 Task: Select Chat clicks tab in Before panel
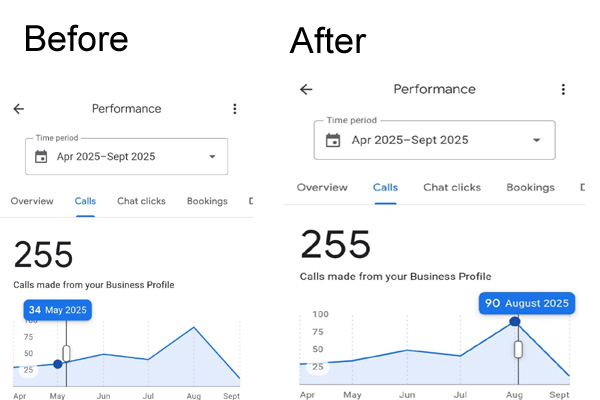tap(141, 201)
